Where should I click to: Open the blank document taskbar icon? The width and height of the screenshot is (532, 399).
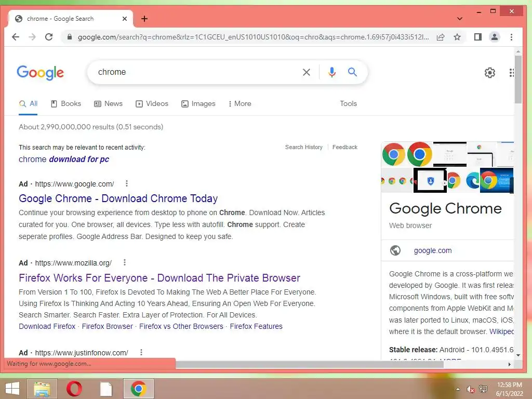[x=106, y=389]
